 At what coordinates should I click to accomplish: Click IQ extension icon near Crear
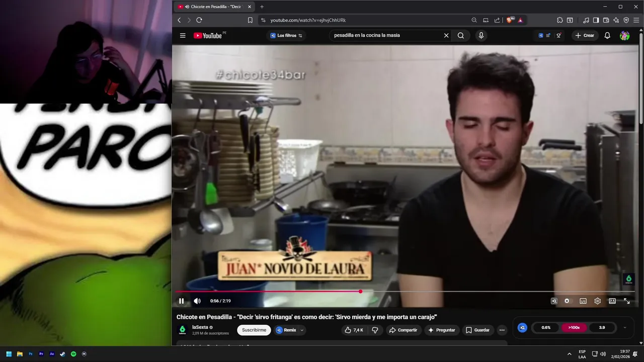541,36
